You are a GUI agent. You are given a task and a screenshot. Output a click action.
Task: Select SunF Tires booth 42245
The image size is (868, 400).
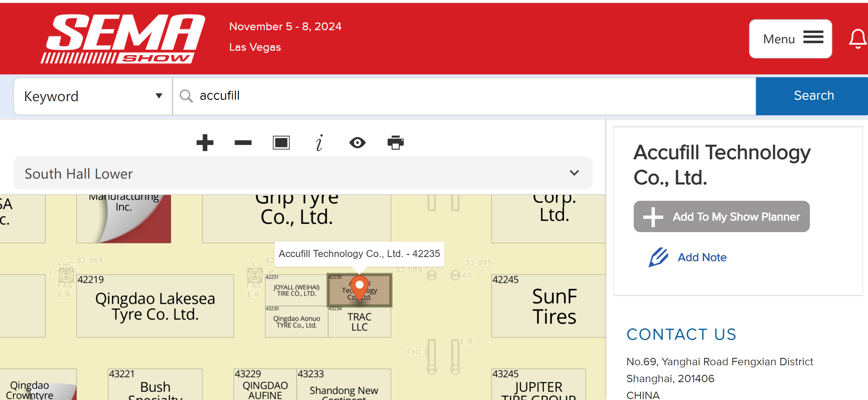(x=548, y=306)
